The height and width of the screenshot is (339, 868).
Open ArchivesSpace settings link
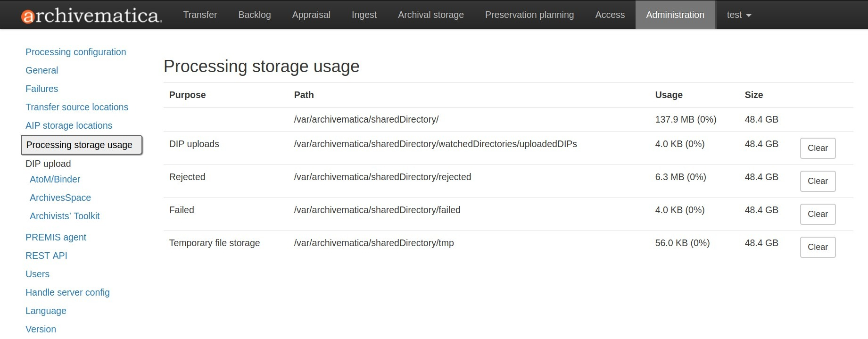point(60,198)
